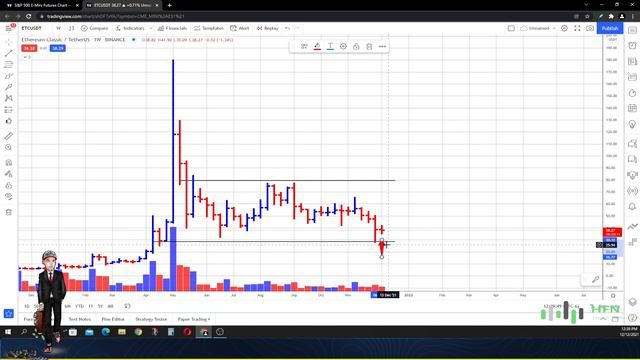Screen dimensions: 640x360
Task: Open drawing templates in floating toolbar
Action: (x=304, y=47)
